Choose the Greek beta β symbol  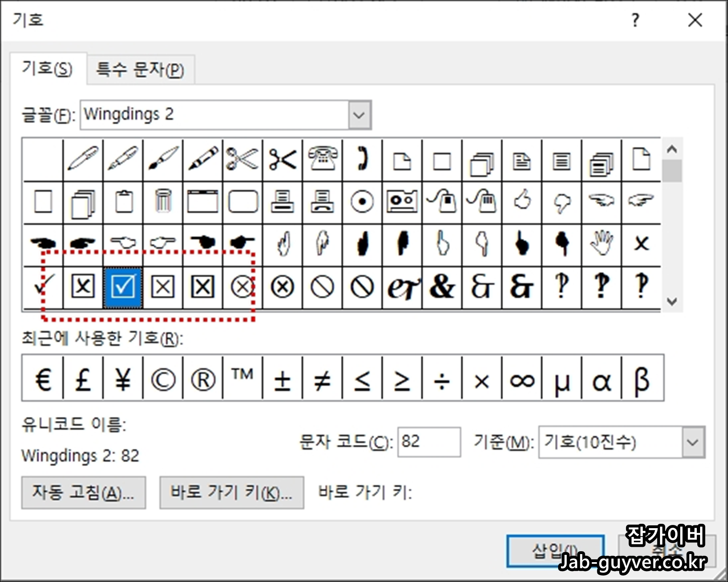[x=642, y=378]
